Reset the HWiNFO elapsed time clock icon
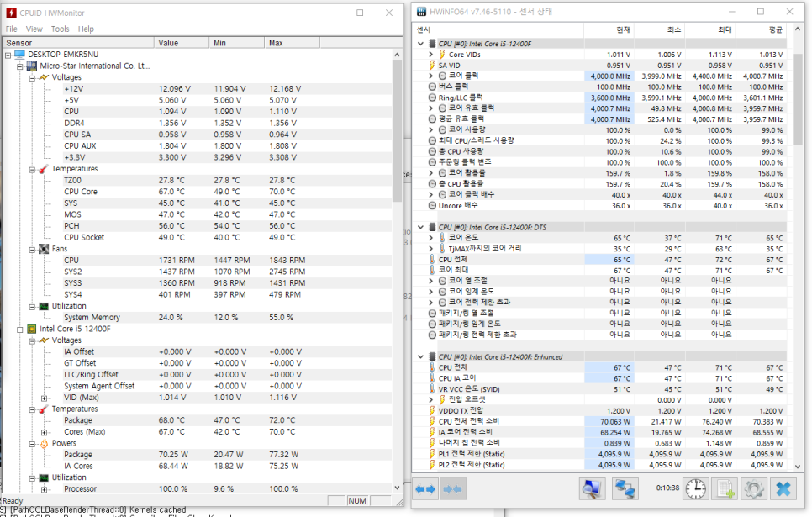This screenshot has height=517, width=812. [x=695, y=489]
